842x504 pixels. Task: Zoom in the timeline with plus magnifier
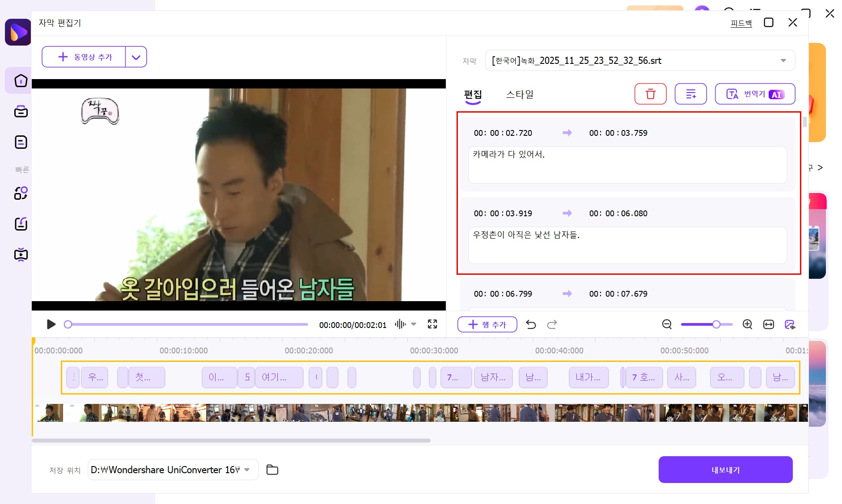coord(747,324)
